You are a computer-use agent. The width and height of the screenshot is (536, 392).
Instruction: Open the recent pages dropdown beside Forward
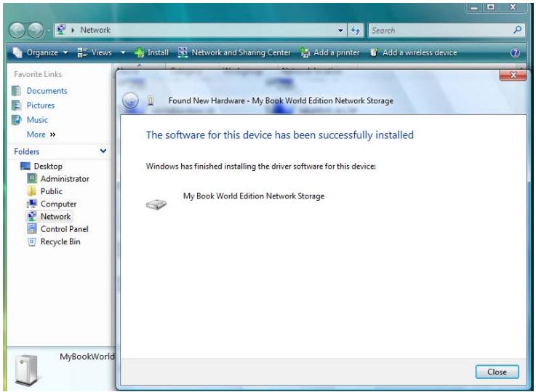(48, 31)
